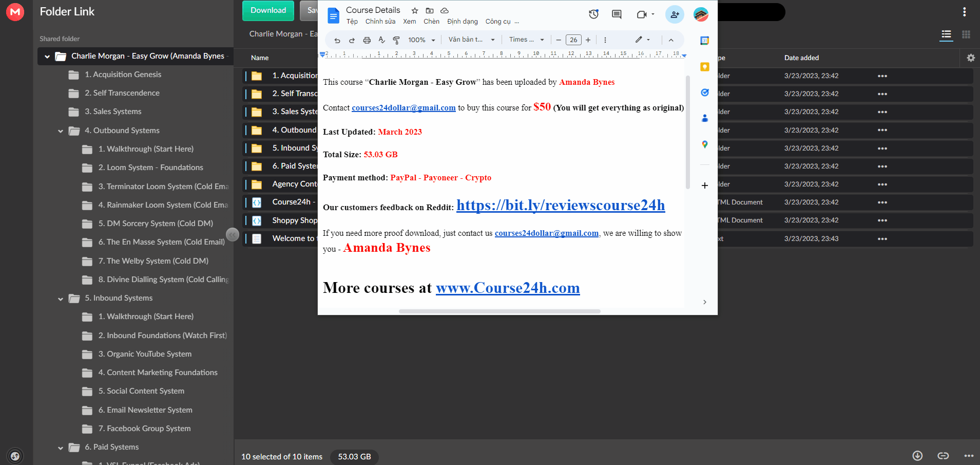Collapse the 4. Outbound Systems folder
980x465 pixels.
point(61,131)
